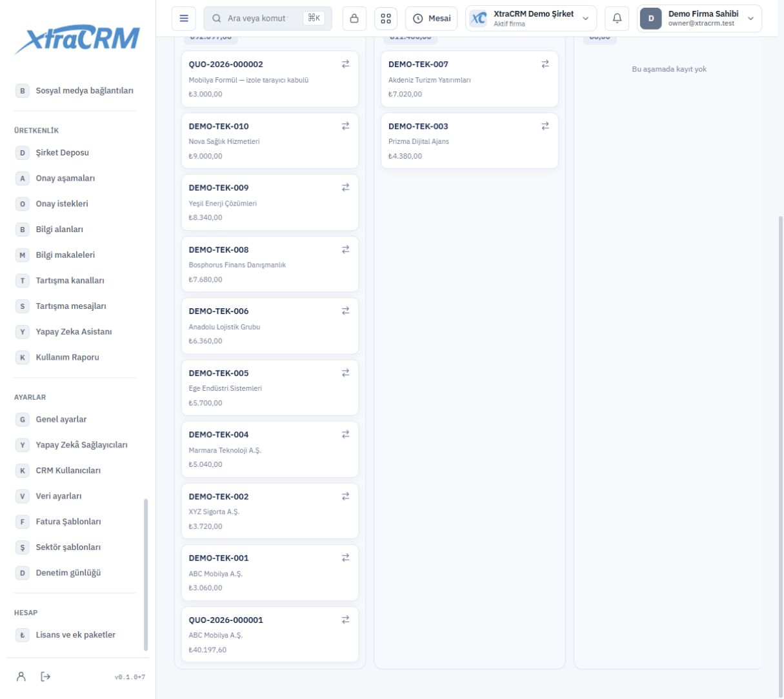Click the logout icon in sidebar footer

[x=45, y=676]
